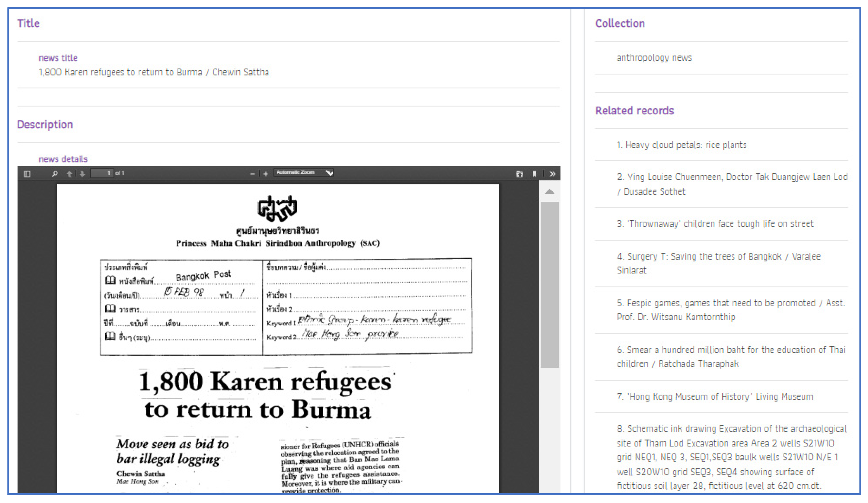This screenshot has width=868, height=503.
Task: Toggle the PDF viewer sidebar
Action: [x=27, y=174]
